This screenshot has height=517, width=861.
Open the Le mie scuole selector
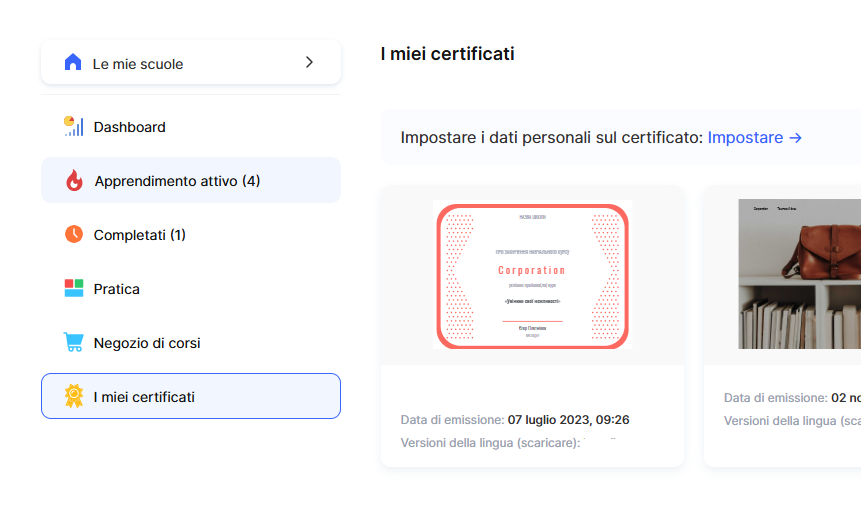click(x=190, y=63)
